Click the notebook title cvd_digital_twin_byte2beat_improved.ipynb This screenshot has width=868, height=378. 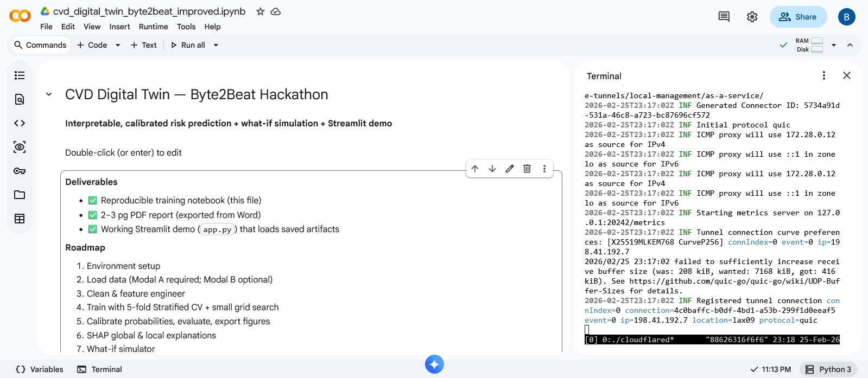point(149,11)
